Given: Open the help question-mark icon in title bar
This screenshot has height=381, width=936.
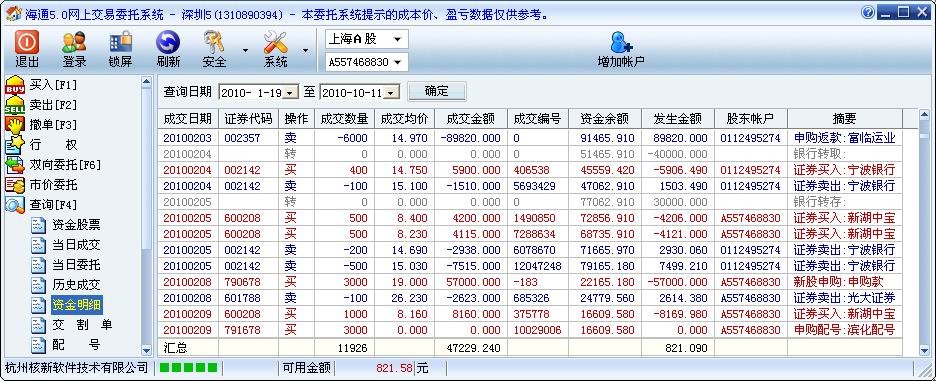Looking at the screenshot, I should tap(868, 12).
